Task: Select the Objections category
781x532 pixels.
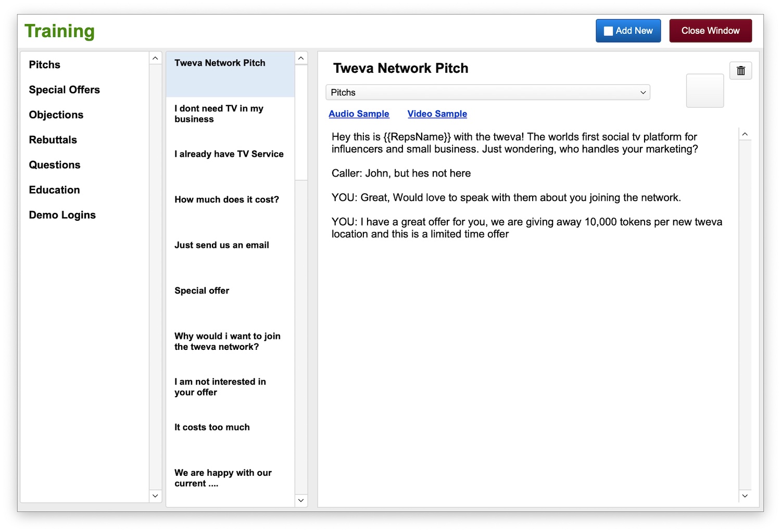Action: tap(56, 115)
